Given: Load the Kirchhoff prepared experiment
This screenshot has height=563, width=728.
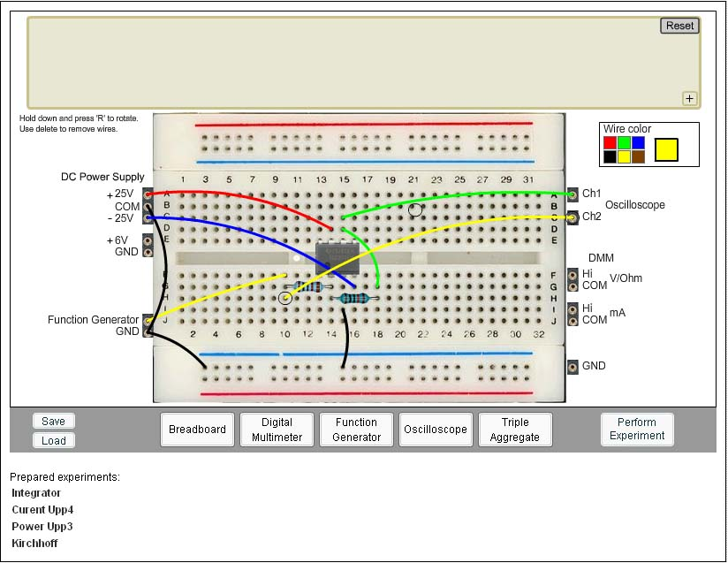Looking at the screenshot, I should pos(34,543).
